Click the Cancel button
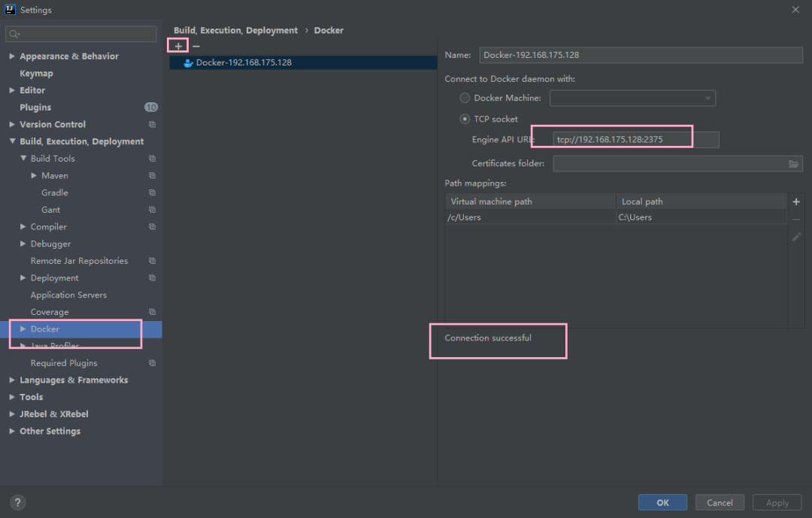This screenshot has width=812, height=518. click(720, 502)
